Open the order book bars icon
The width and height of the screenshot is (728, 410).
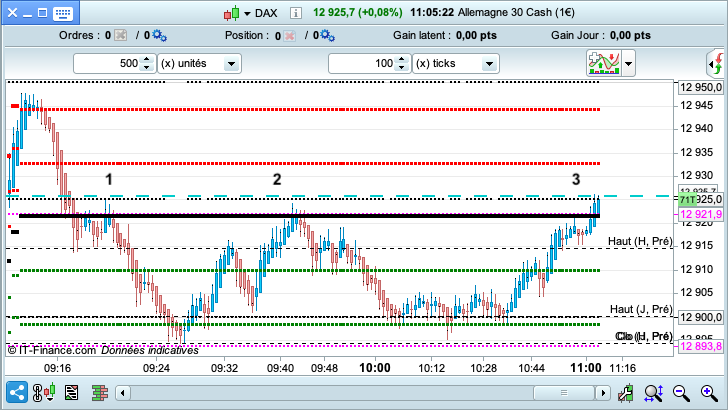coord(100,393)
